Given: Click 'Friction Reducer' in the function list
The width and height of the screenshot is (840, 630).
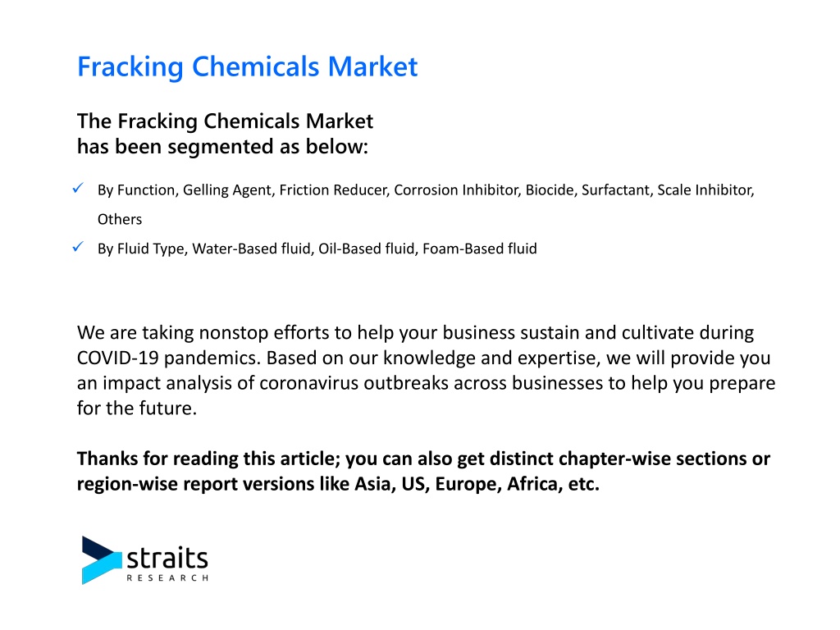Looking at the screenshot, I should (333, 190).
